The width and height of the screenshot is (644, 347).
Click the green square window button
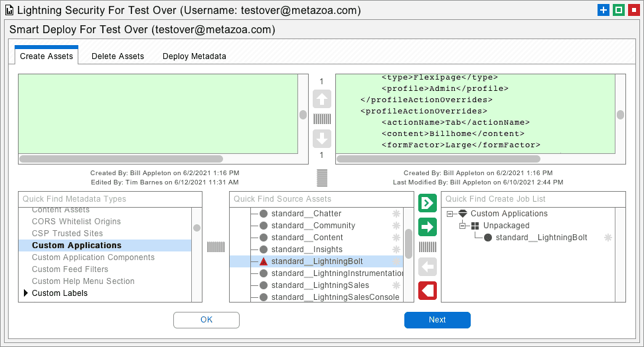point(619,10)
